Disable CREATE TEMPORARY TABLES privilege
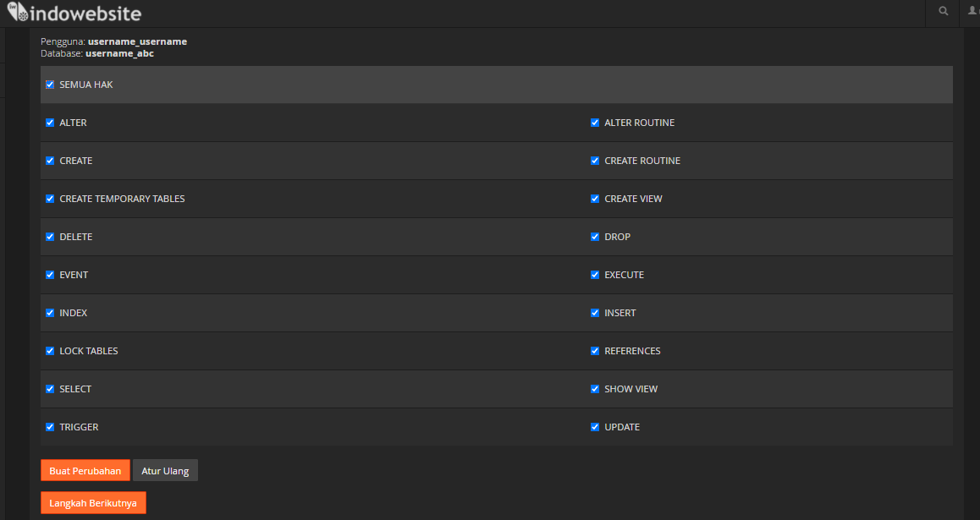Image resolution: width=980 pixels, height=520 pixels. [50, 199]
